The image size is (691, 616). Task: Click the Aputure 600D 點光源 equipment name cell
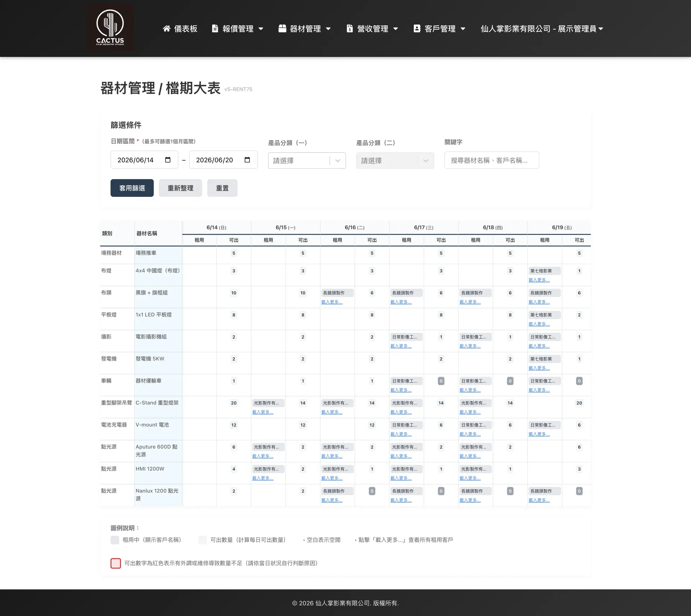coord(158,451)
